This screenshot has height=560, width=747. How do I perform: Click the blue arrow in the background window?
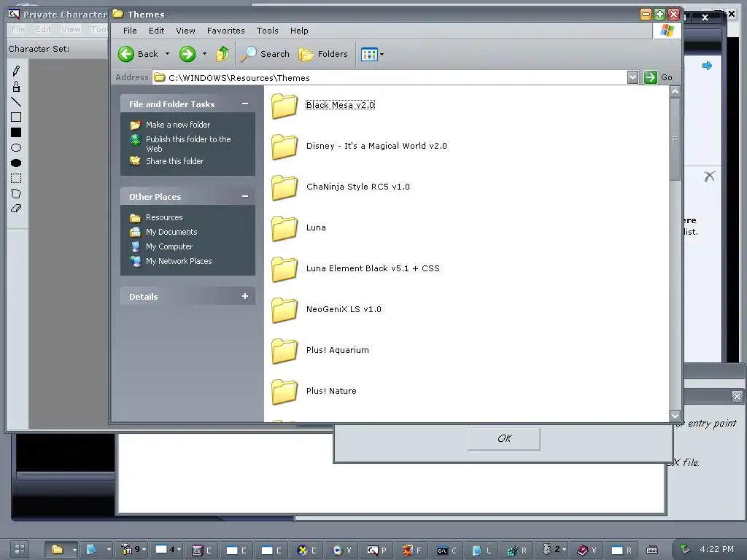[707, 66]
